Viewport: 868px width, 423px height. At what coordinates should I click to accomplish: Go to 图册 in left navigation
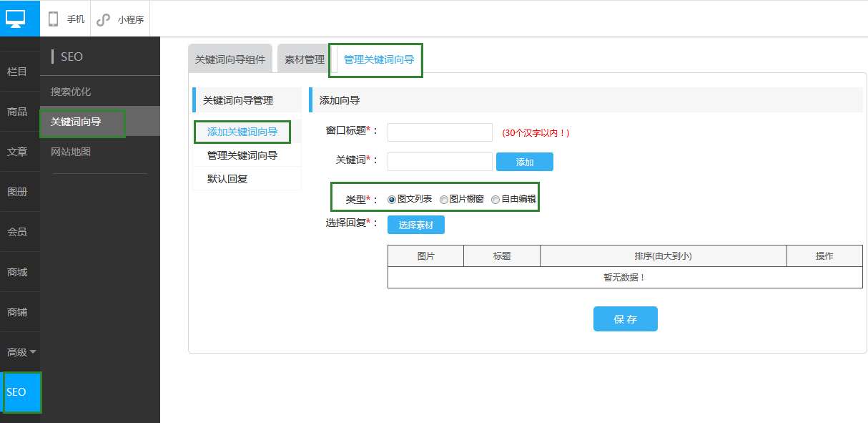click(x=17, y=192)
